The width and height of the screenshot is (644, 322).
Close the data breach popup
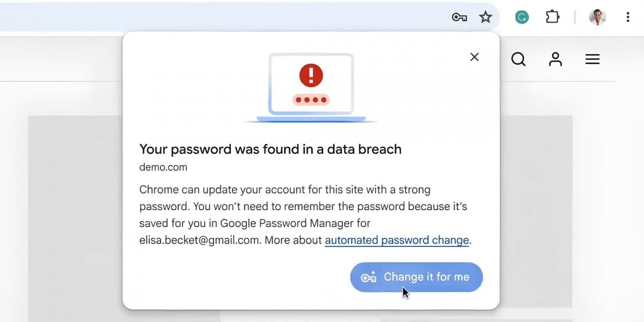pos(474,57)
